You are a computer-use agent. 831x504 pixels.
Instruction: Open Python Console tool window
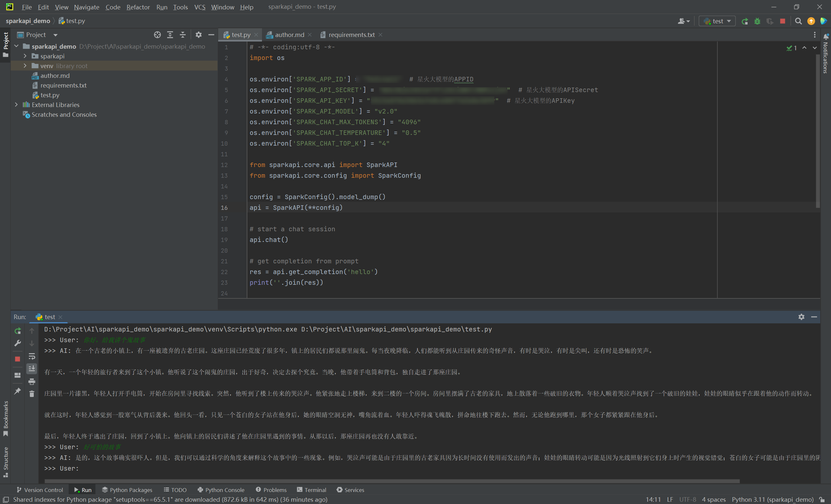point(221,490)
